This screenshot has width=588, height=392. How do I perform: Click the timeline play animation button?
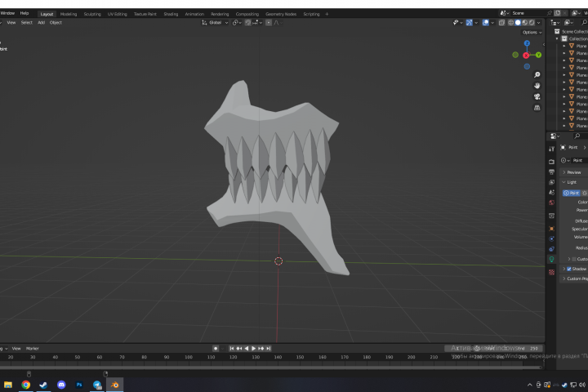253,349
